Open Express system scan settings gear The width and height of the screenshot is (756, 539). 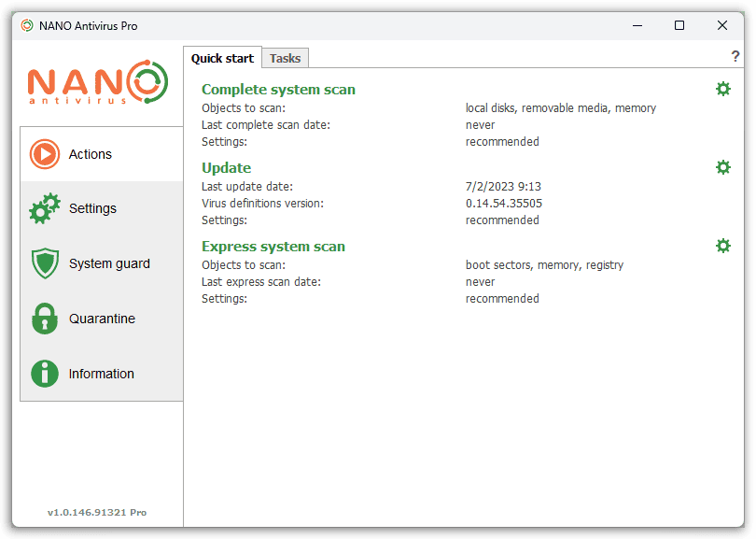click(x=722, y=246)
